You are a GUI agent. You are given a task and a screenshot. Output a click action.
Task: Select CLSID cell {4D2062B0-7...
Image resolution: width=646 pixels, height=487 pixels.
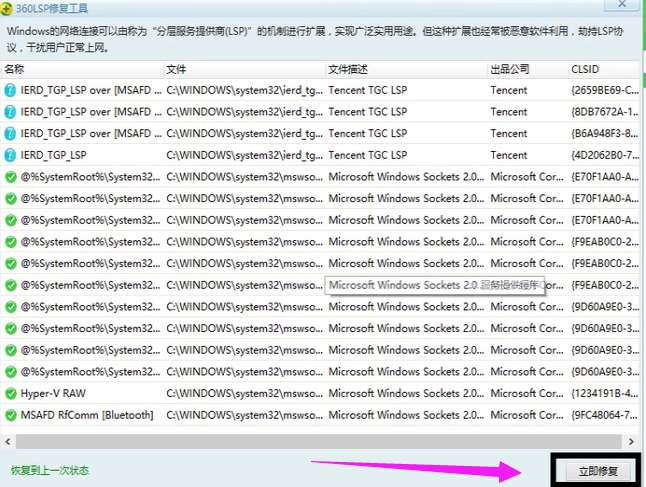pyautogui.click(x=605, y=155)
